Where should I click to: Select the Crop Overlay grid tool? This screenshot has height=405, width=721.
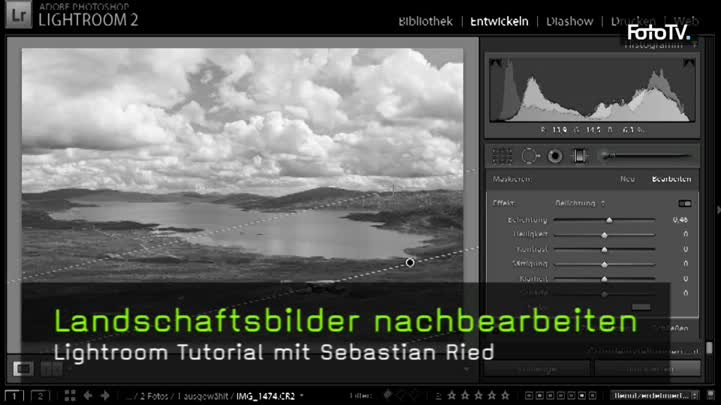click(x=502, y=156)
